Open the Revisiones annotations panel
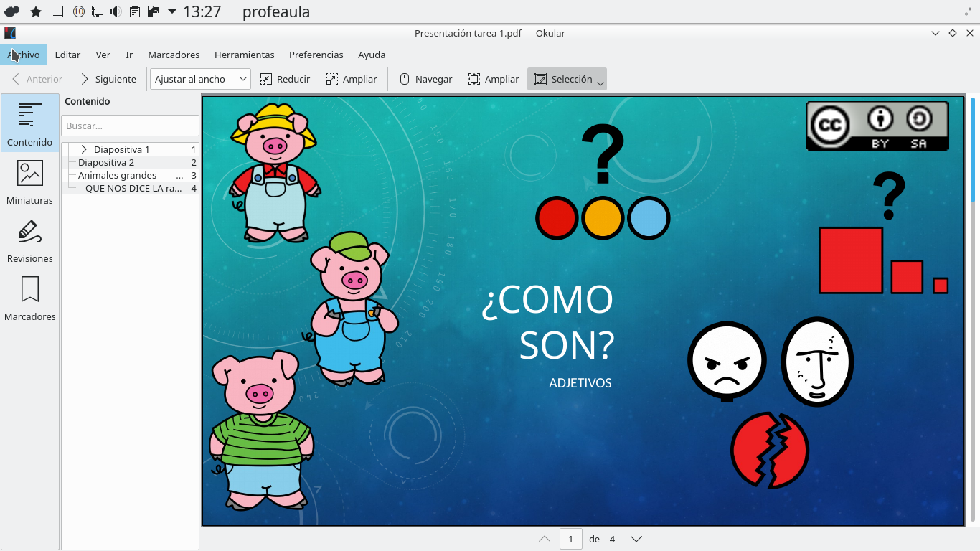This screenshot has width=980, height=551. click(x=29, y=240)
